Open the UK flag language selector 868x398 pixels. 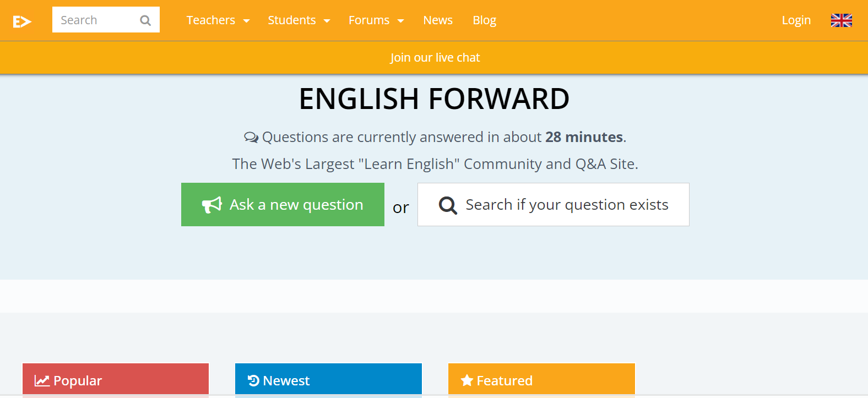[x=842, y=20]
